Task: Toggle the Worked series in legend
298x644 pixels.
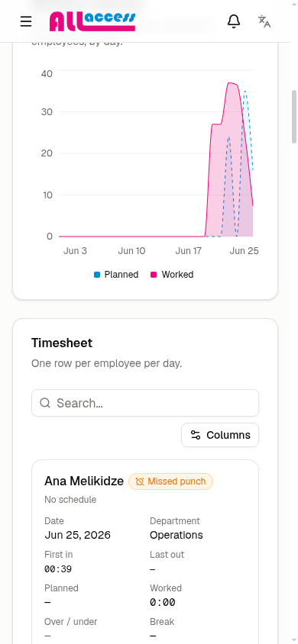Action: pos(172,275)
